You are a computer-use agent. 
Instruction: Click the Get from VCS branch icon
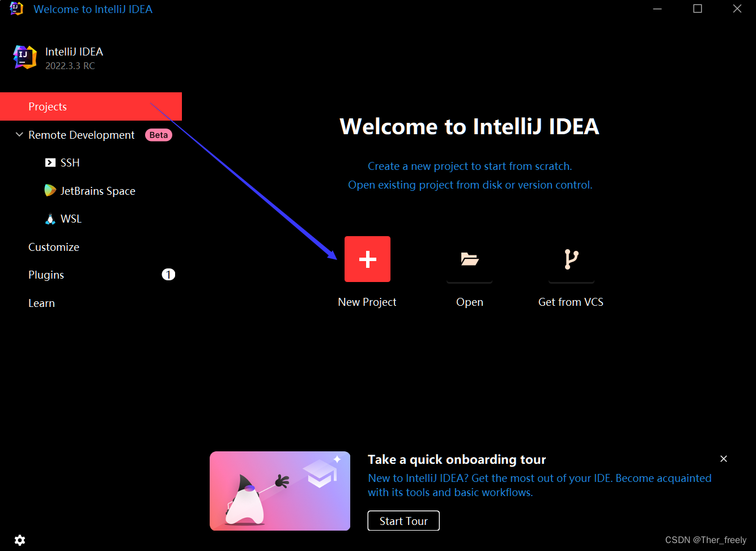click(571, 259)
